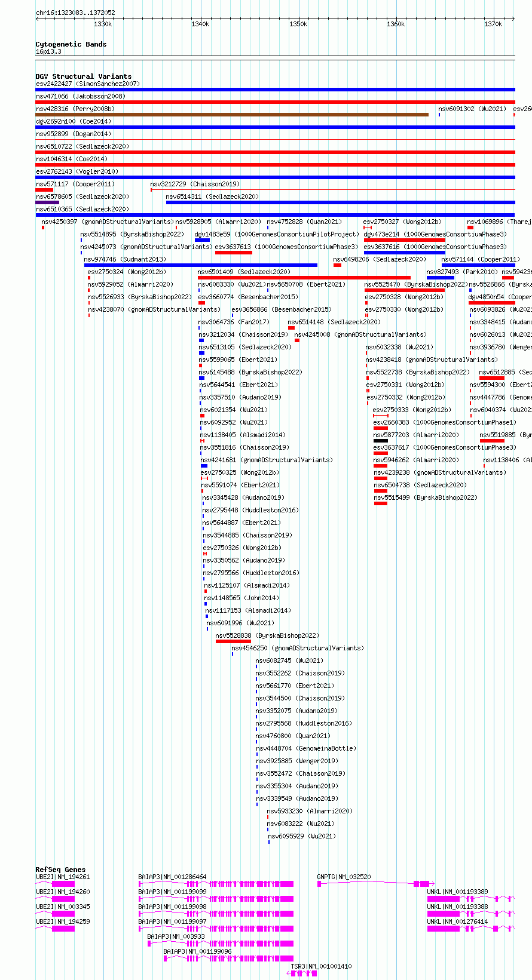The image size is (532, 980).
Task: Select the DGV Structural Variants track title
Action: [x=84, y=76]
